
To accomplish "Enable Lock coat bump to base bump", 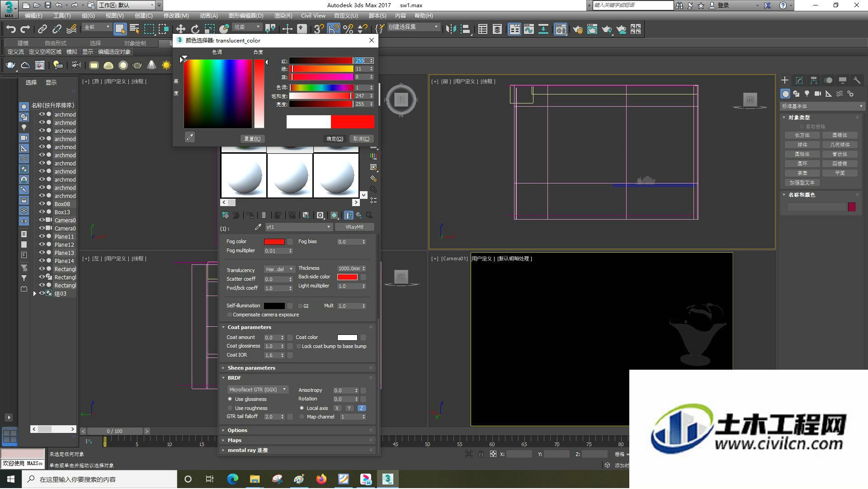I will click(298, 347).
